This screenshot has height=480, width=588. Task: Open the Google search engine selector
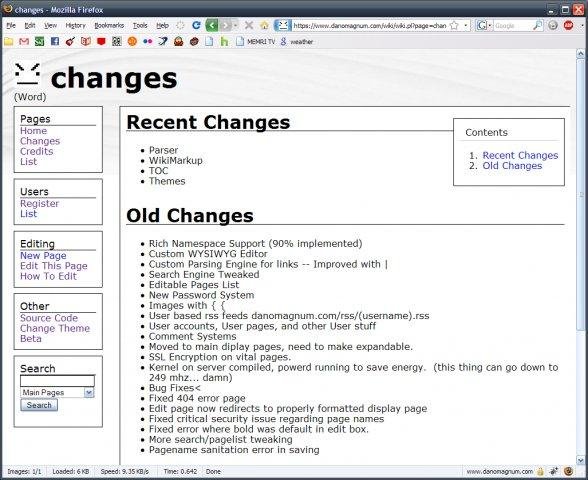click(x=484, y=26)
